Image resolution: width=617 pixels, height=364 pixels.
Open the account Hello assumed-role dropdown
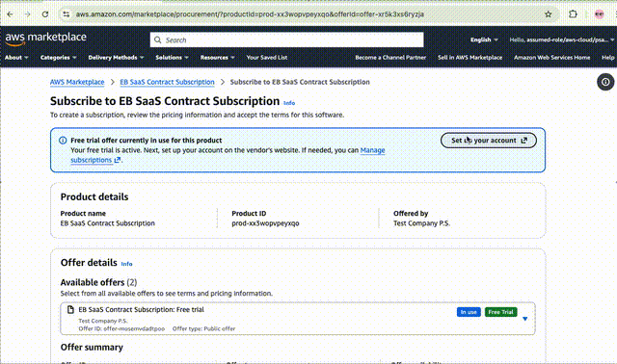561,39
